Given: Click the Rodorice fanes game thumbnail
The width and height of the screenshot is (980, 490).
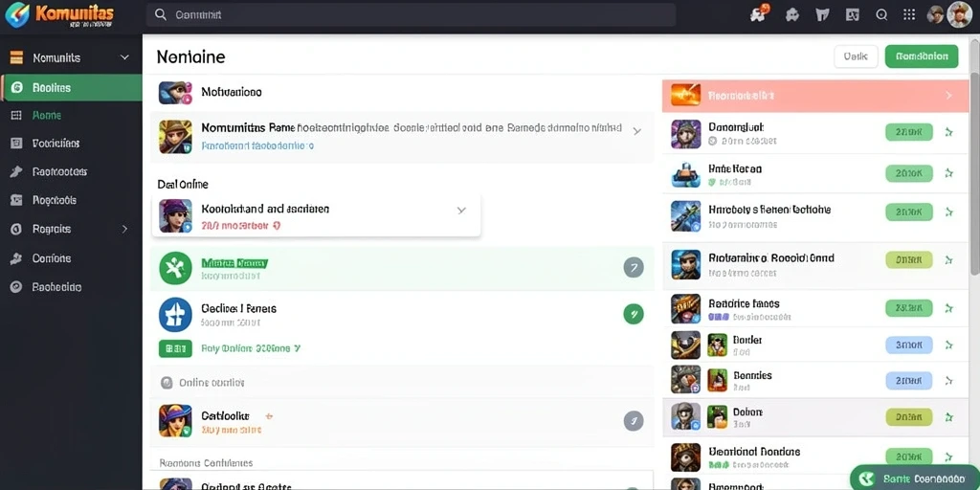Looking at the screenshot, I should pyautogui.click(x=685, y=309).
